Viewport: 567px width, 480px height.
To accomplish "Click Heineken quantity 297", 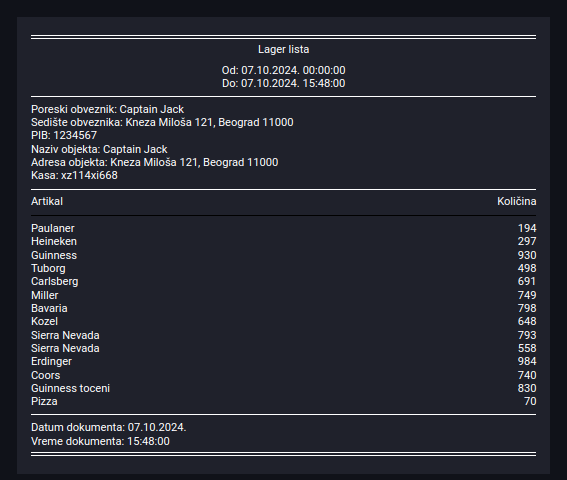I will click(527, 241).
